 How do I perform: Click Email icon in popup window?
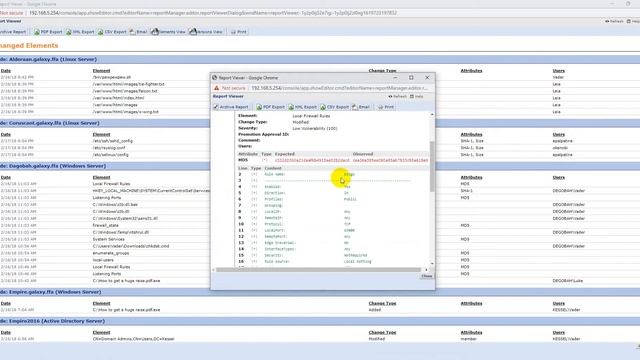pyautogui.click(x=354, y=107)
